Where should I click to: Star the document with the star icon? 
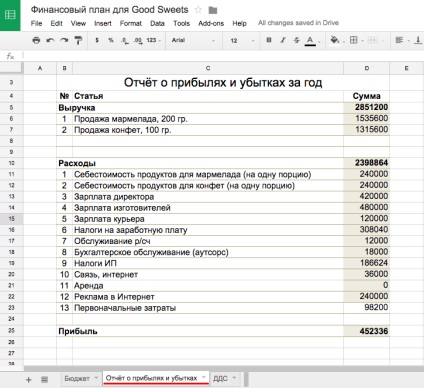tap(198, 10)
